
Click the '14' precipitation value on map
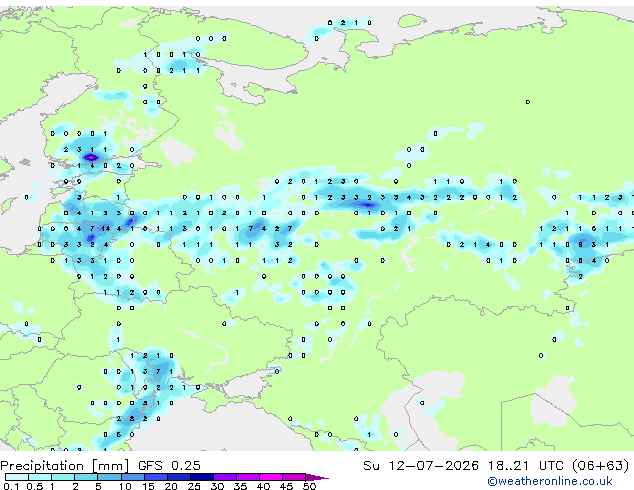(x=106, y=229)
